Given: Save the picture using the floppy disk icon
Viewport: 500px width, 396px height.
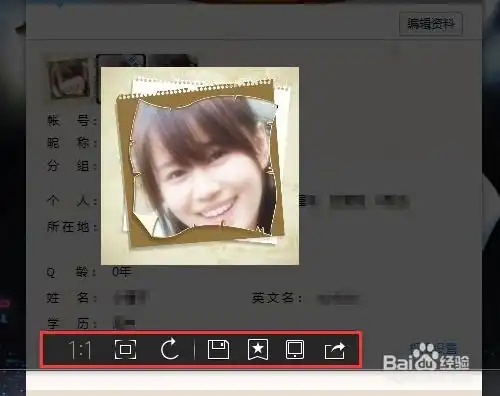Looking at the screenshot, I should pos(218,350).
